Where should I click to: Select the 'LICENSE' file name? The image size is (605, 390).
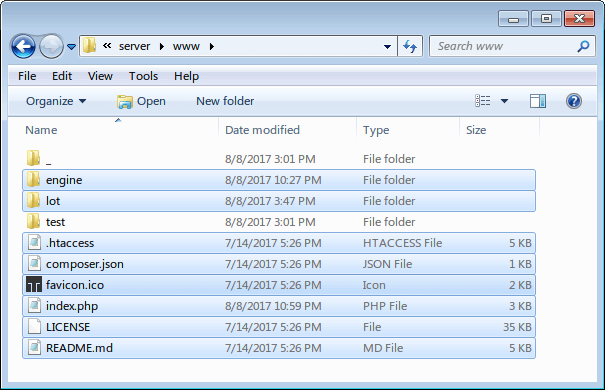pyautogui.click(x=68, y=327)
